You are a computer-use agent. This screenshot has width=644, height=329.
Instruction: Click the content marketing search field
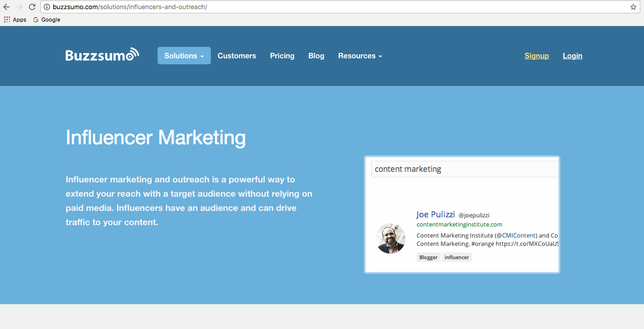(465, 169)
